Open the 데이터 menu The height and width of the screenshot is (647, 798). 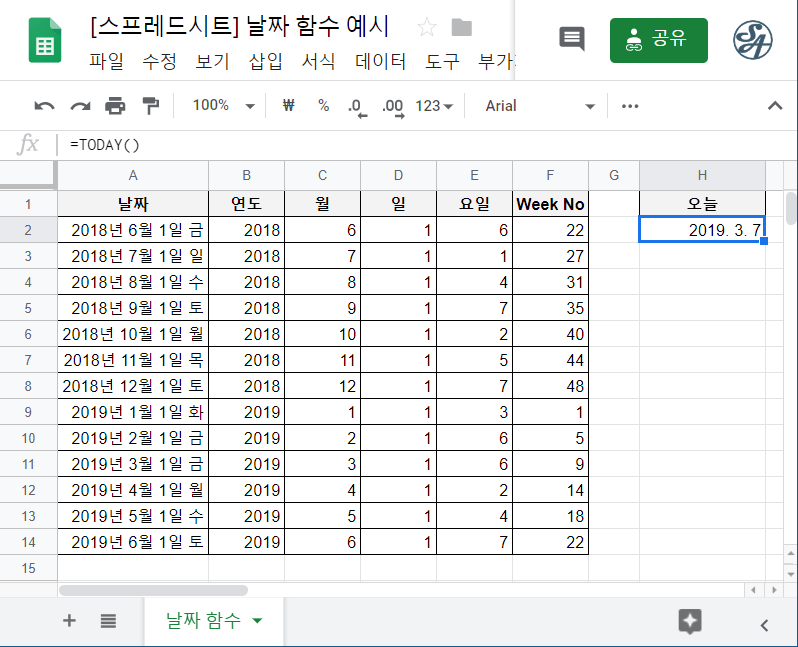(381, 61)
